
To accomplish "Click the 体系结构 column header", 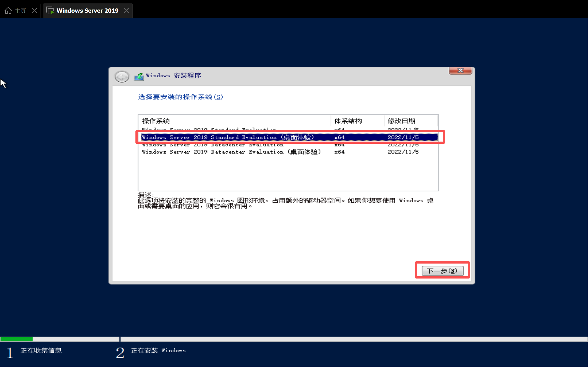I will coord(357,121).
